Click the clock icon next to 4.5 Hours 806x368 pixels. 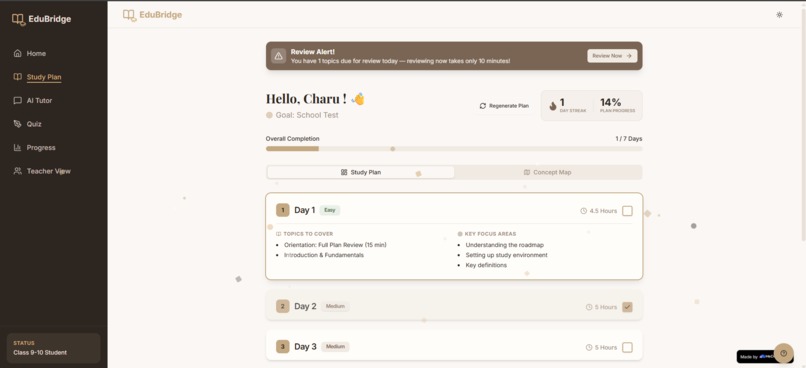[x=583, y=211]
